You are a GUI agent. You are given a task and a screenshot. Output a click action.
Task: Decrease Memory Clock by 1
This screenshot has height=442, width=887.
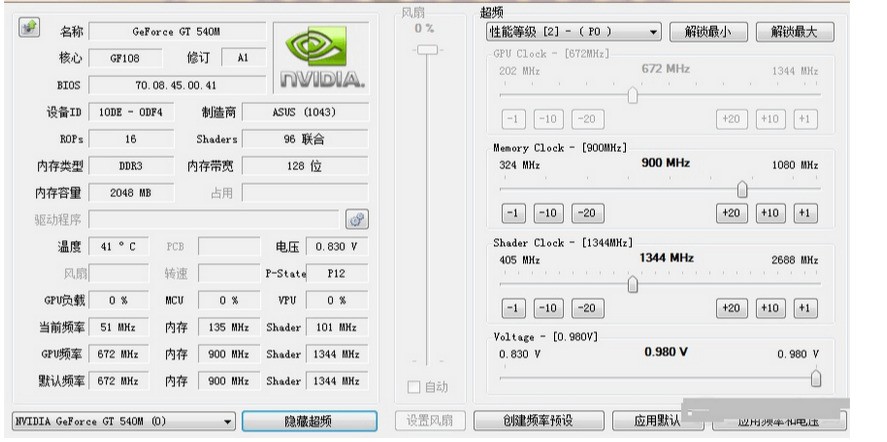pos(513,213)
